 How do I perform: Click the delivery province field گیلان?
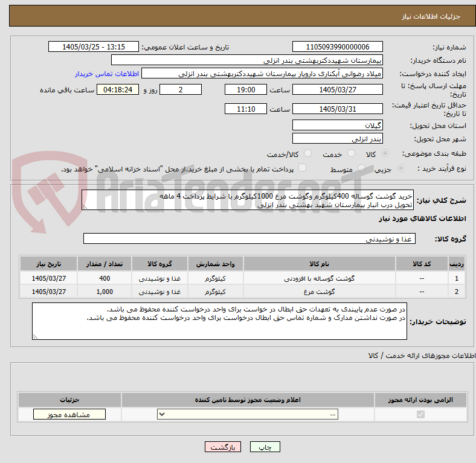coord(337,125)
